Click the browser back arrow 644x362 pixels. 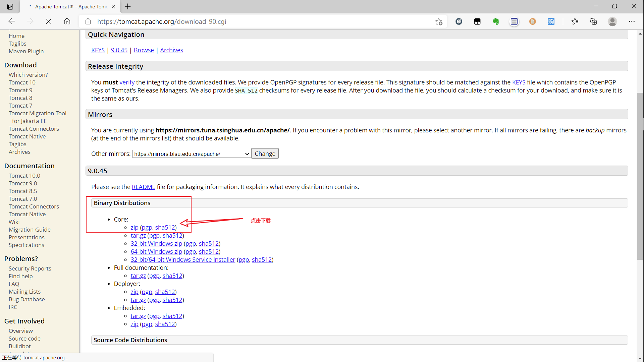[12, 21]
